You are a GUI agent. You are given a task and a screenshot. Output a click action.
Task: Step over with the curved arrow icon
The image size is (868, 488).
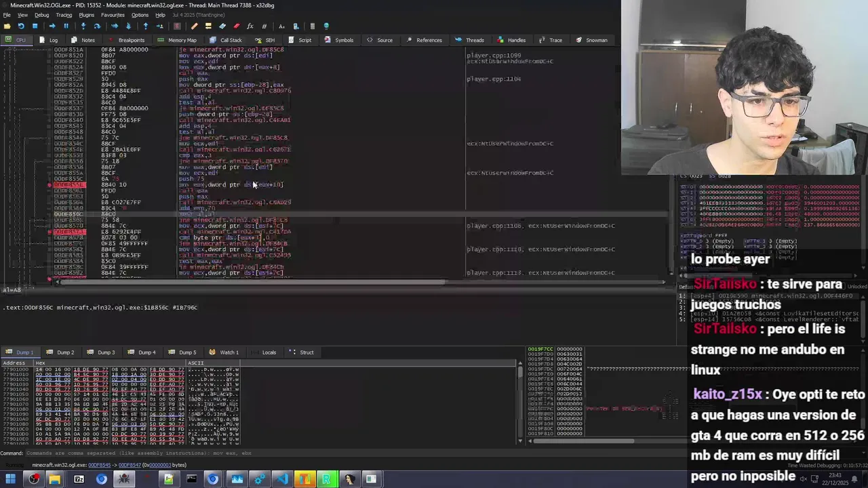[x=97, y=26]
